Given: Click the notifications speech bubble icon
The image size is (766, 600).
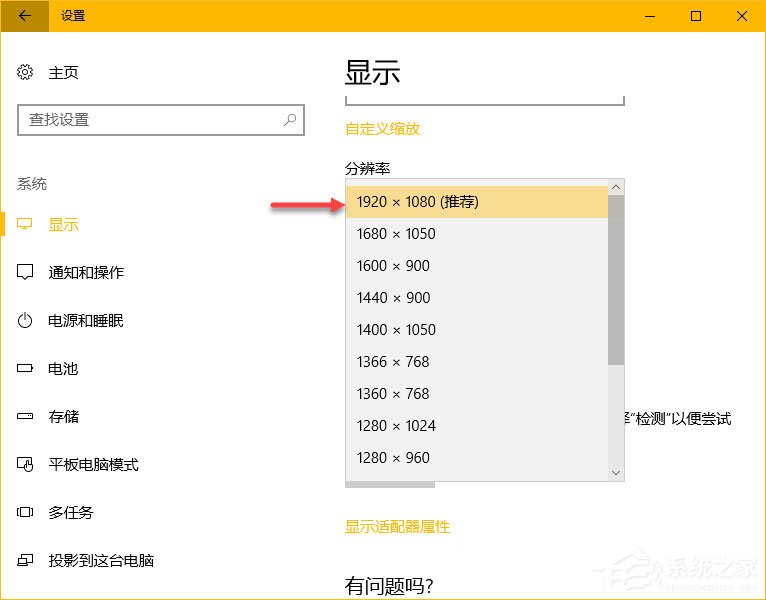Looking at the screenshot, I should coord(25,272).
